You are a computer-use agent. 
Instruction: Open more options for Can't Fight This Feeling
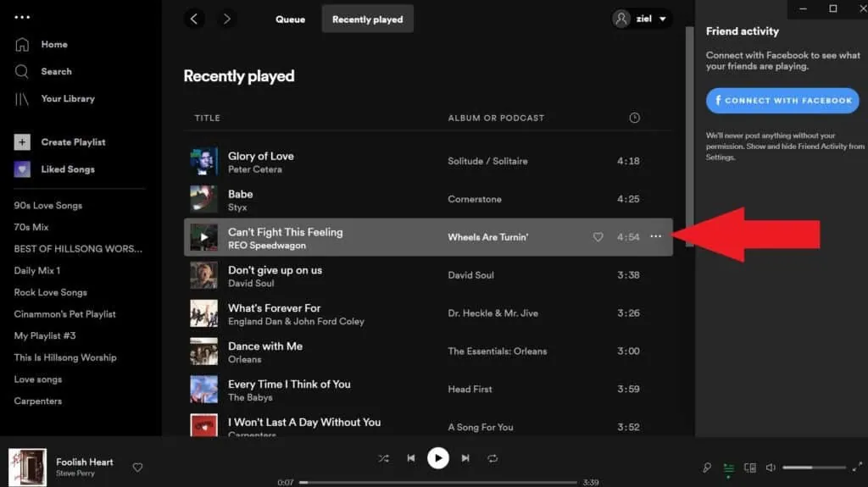(x=656, y=236)
